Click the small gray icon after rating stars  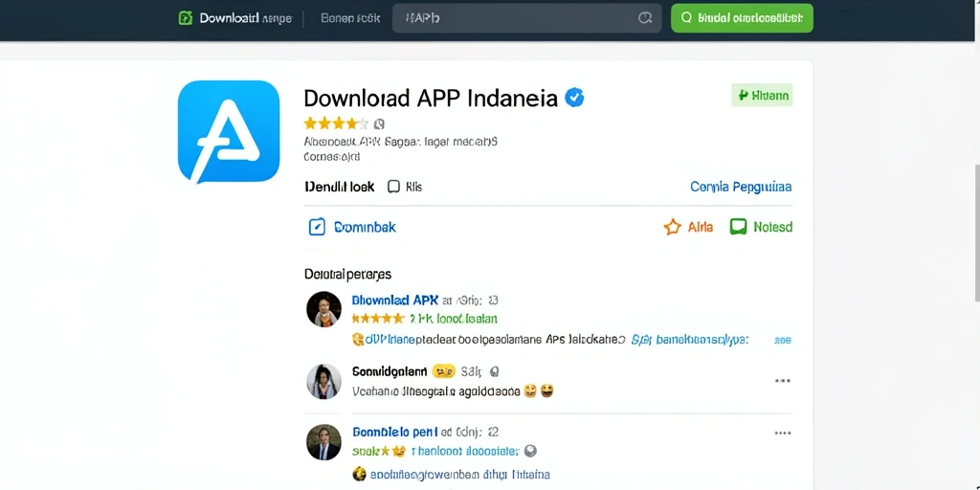click(379, 123)
